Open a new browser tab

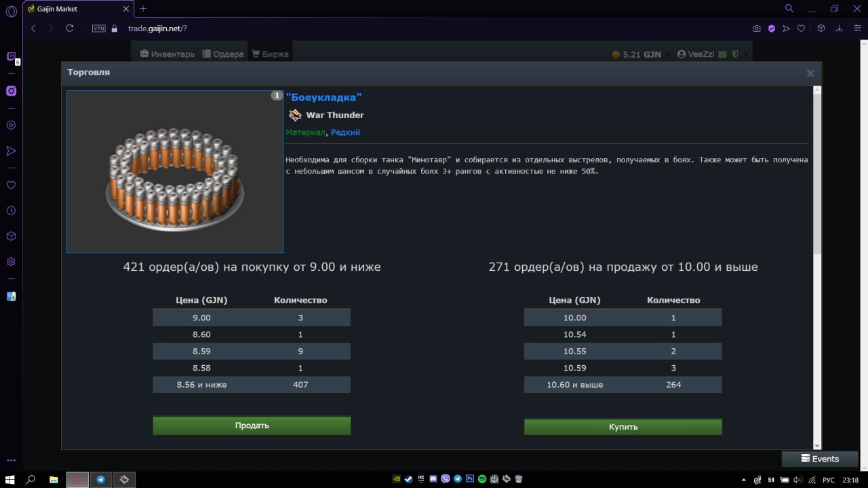coord(143,9)
